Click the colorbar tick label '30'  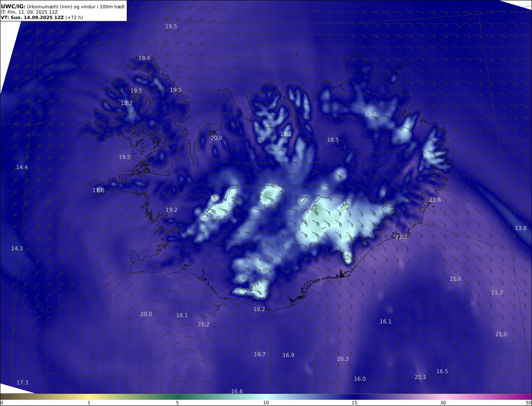443,403
